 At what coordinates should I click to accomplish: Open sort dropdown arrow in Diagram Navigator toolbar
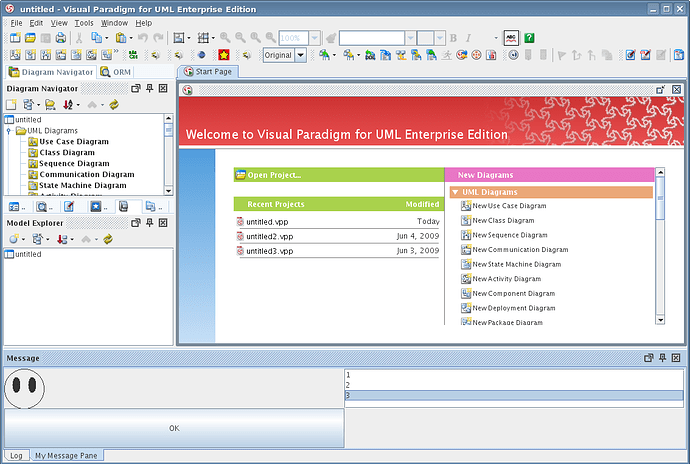[78, 105]
